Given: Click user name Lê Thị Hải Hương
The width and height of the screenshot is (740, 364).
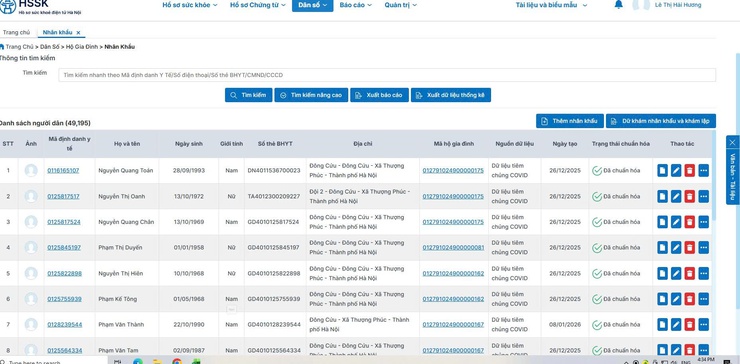Looking at the screenshot, I should 678,5.
